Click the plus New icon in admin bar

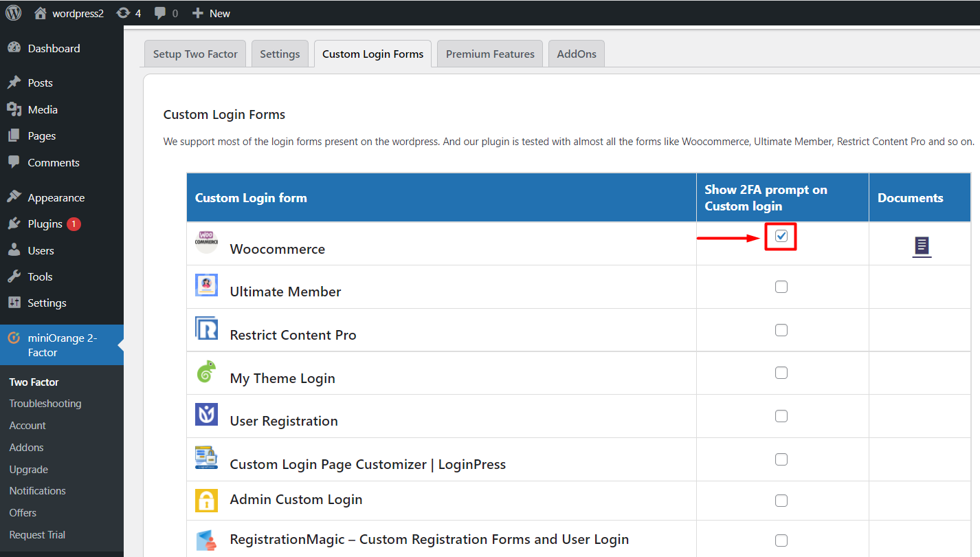tap(198, 13)
